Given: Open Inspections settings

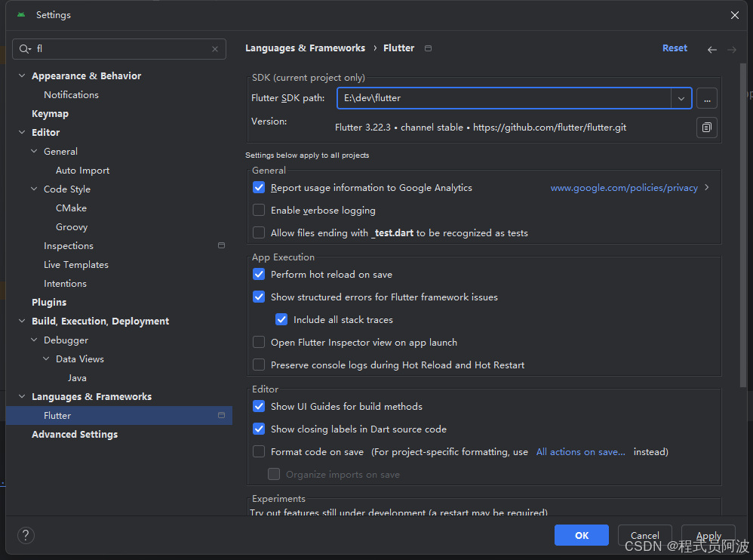Looking at the screenshot, I should [69, 246].
